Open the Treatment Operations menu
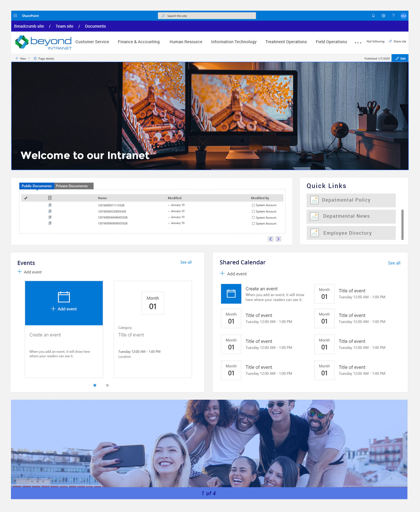The height and width of the screenshot is (512, 420). [286, 42]
